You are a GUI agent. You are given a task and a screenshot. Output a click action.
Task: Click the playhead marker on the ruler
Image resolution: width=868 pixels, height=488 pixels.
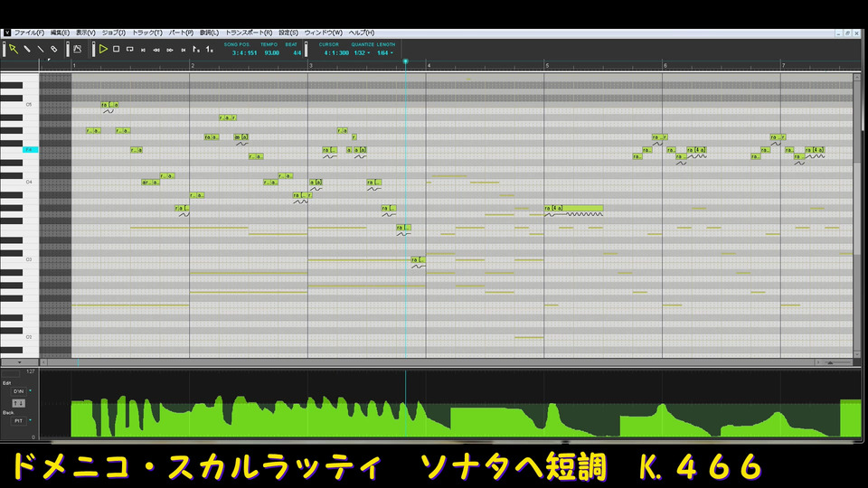tap(405, 61)
